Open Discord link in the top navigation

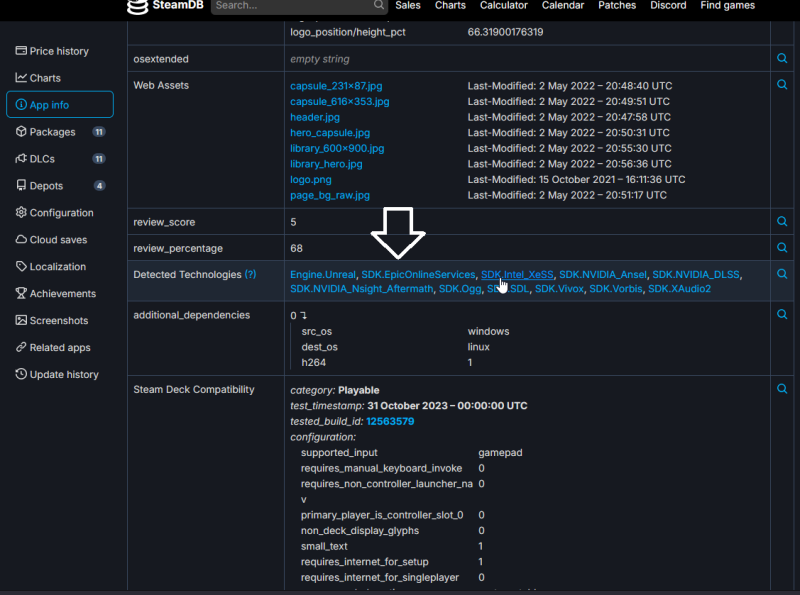668,6
